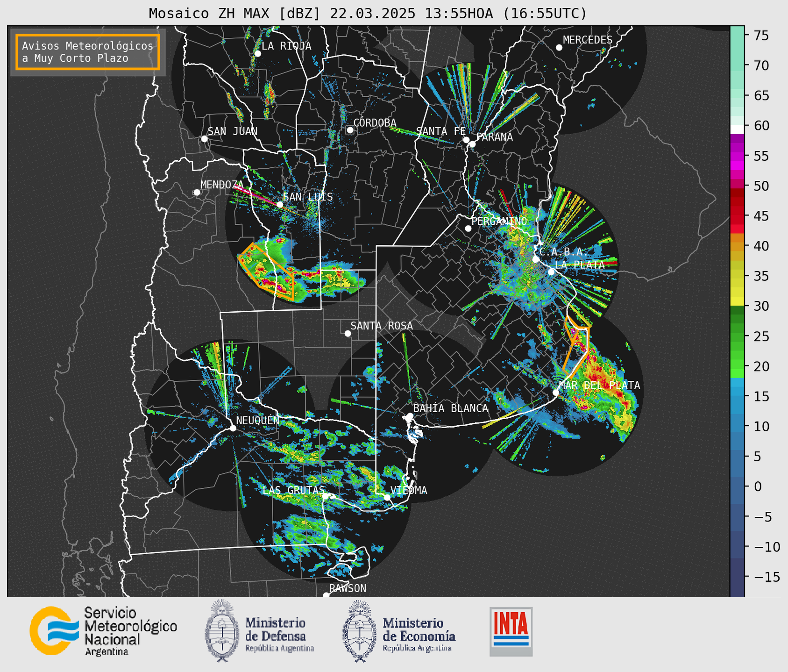Select the MERCEDES city marker dot
The width and height of the screenshot is (788, 672).
pos(559,48)
